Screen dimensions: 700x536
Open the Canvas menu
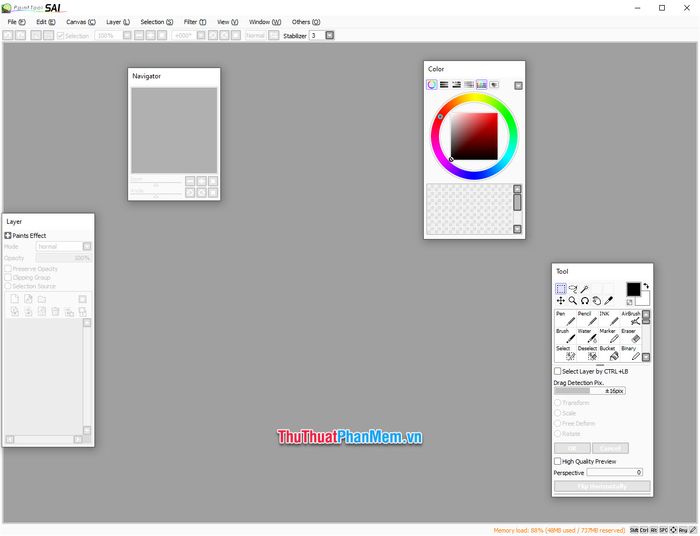[81, 22]
